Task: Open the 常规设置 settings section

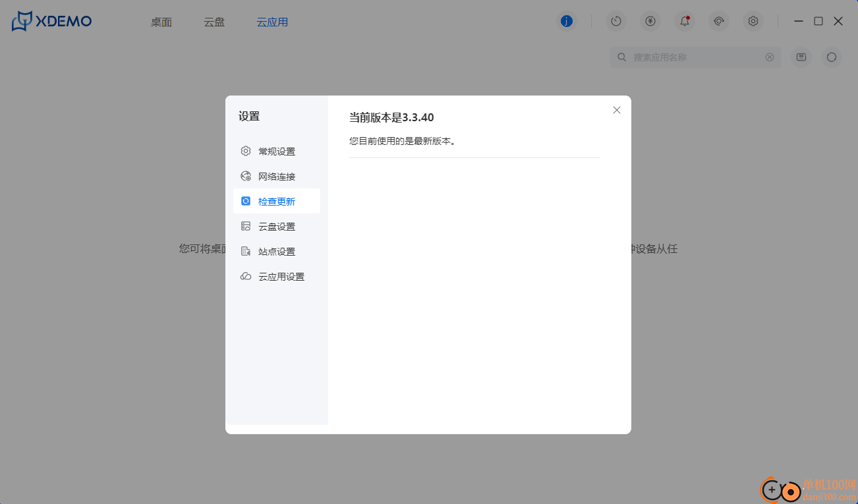Action: point(277,152)
